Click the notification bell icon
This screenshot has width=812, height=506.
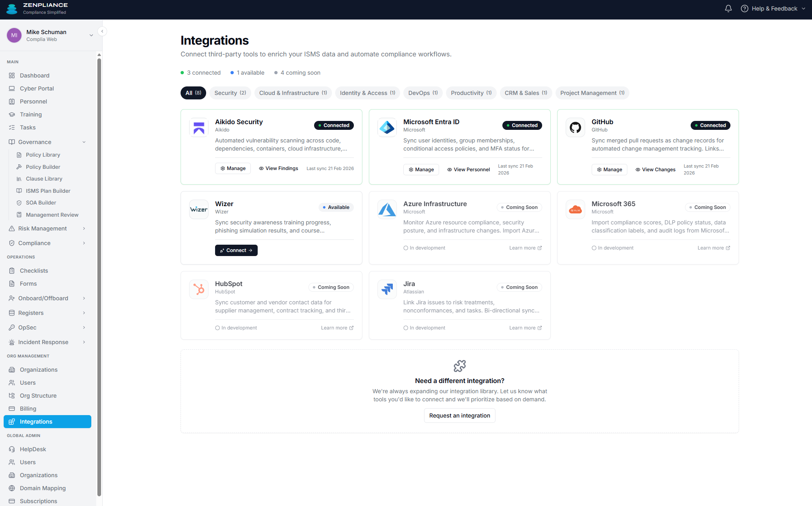tap(728, 8)
